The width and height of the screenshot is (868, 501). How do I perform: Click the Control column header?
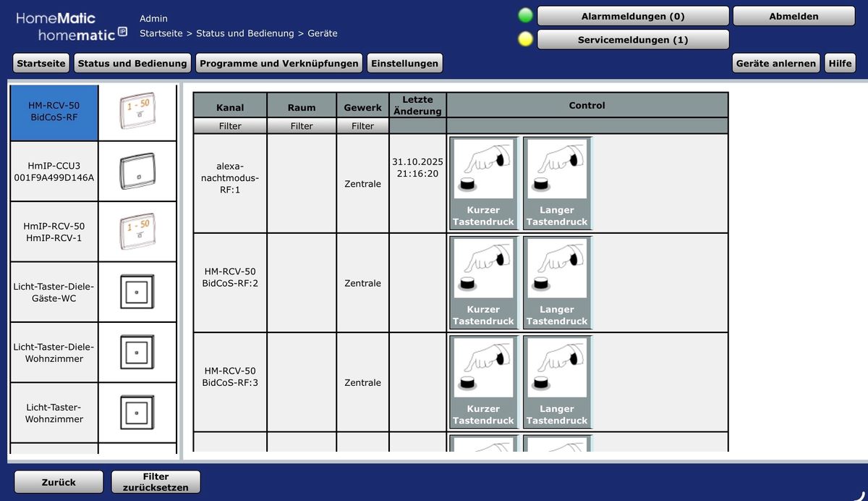point(587,105)
